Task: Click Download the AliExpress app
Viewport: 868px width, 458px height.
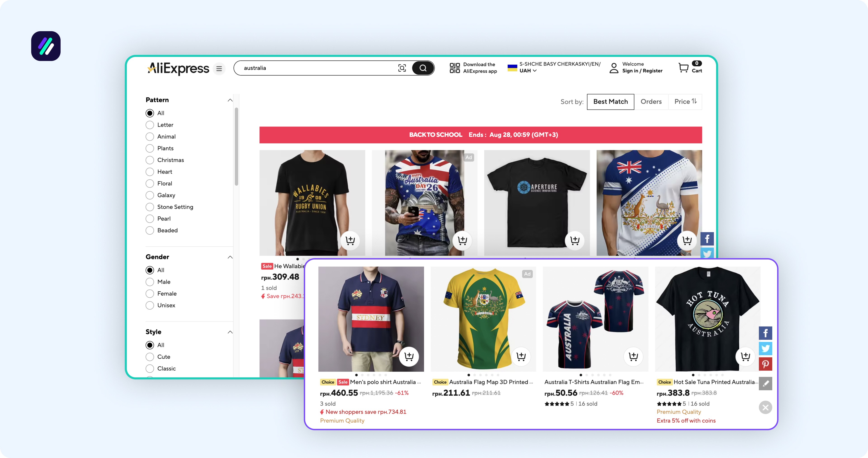Action: tap(480, 68)
